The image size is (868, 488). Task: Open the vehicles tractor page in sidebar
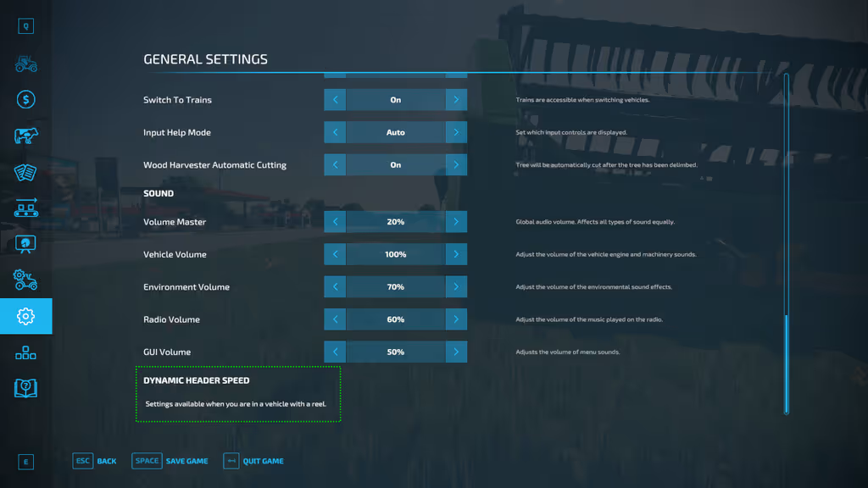click(x=25, y=64)
